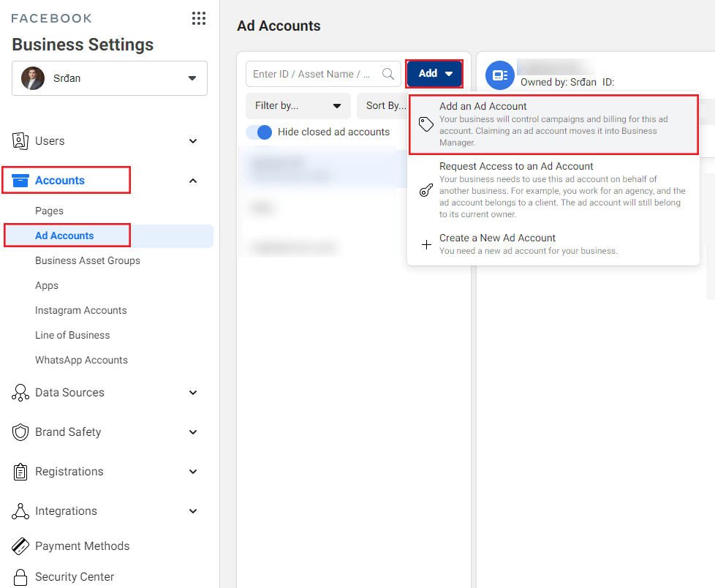This screenshot has width=715, height=588.
Task: Select Request Access to an Ad Account
Action: pos(553,190)
